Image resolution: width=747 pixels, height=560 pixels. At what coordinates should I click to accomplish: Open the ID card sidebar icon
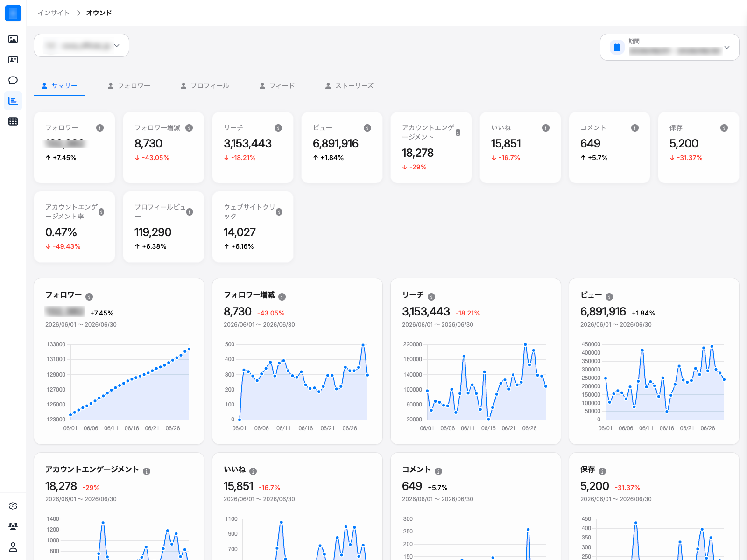[13, 60]
